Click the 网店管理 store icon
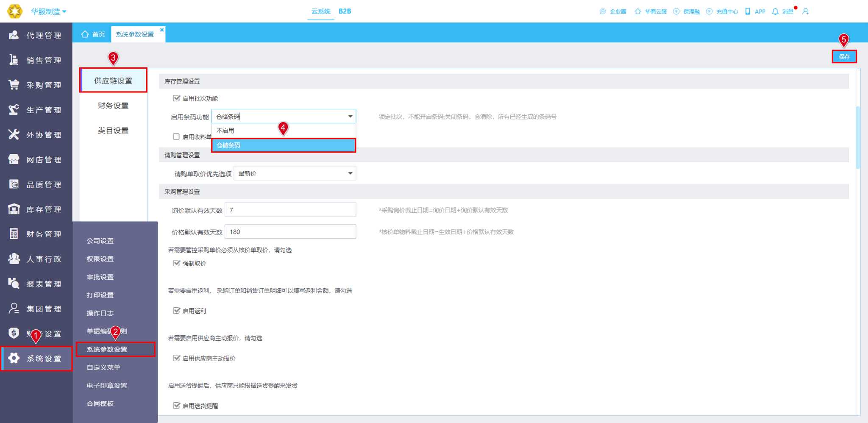 [14, 159]
